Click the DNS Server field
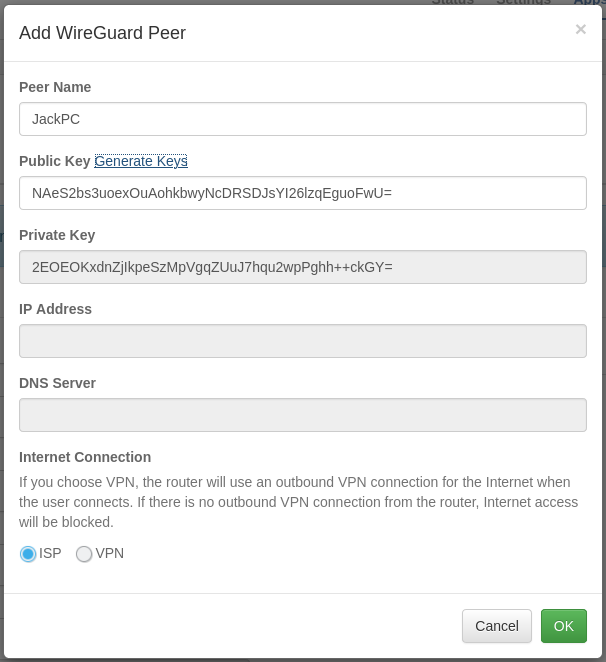 click(x=302, y=415)
